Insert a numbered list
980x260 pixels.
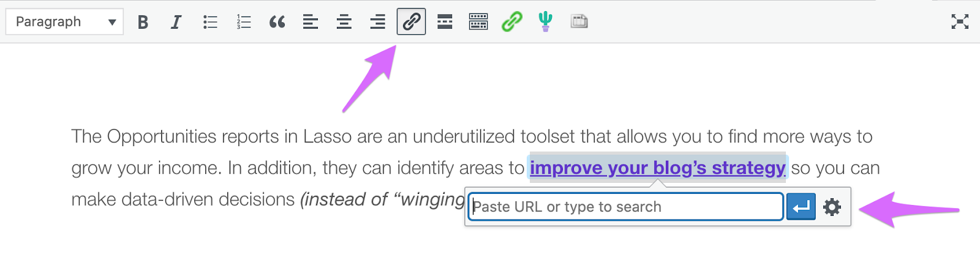(244, 22)
